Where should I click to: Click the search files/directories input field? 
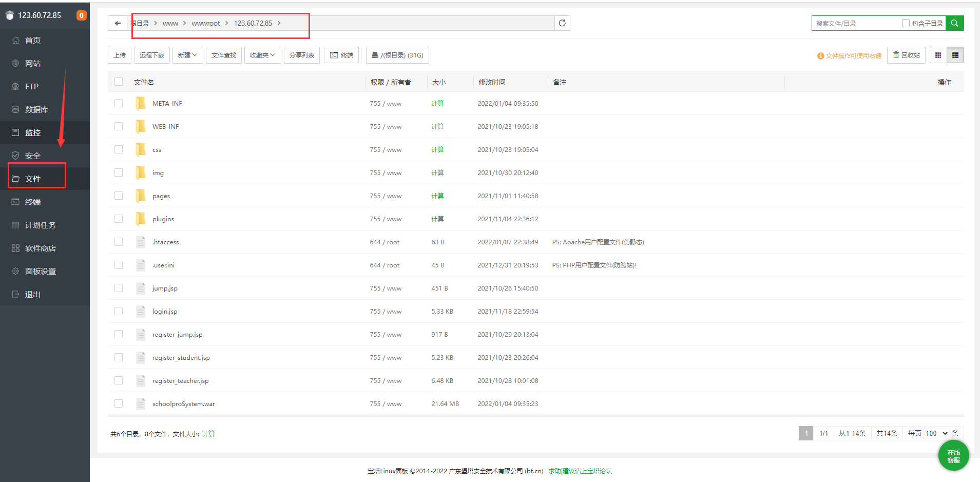pyautogui.click(x=856, y=23)
